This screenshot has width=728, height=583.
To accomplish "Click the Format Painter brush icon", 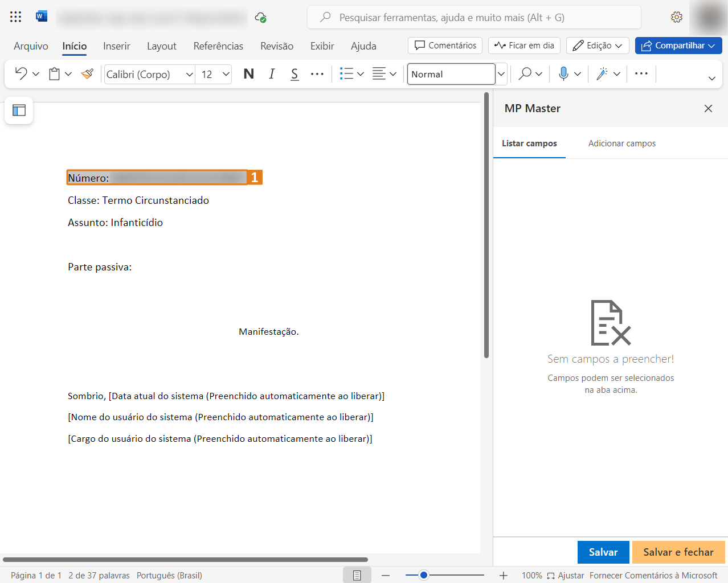I will pos(87,73).
